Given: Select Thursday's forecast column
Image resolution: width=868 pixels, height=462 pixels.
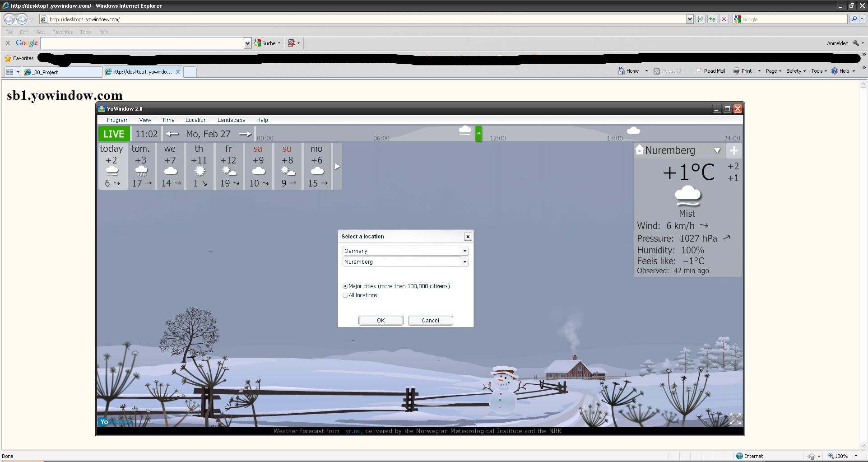Looking at the screenshot, I should (199, 166).
